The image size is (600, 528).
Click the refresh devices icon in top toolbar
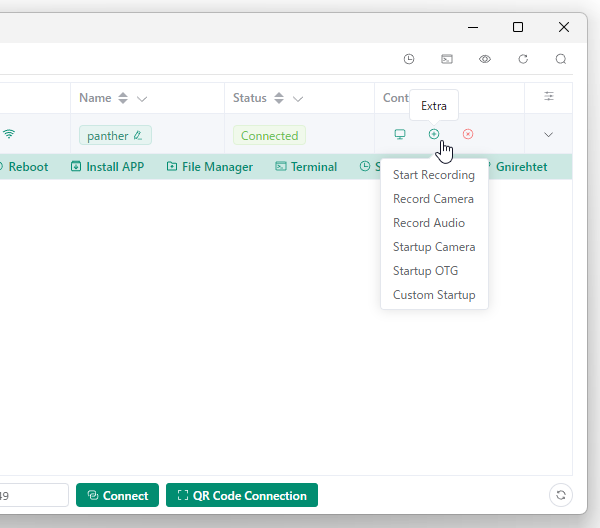(x=523, y=59)
